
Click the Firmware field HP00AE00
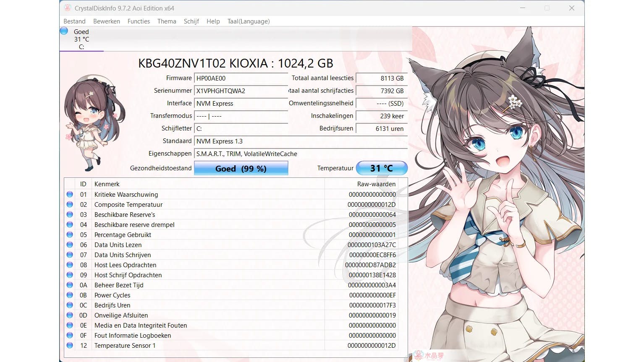coord(241,78)
